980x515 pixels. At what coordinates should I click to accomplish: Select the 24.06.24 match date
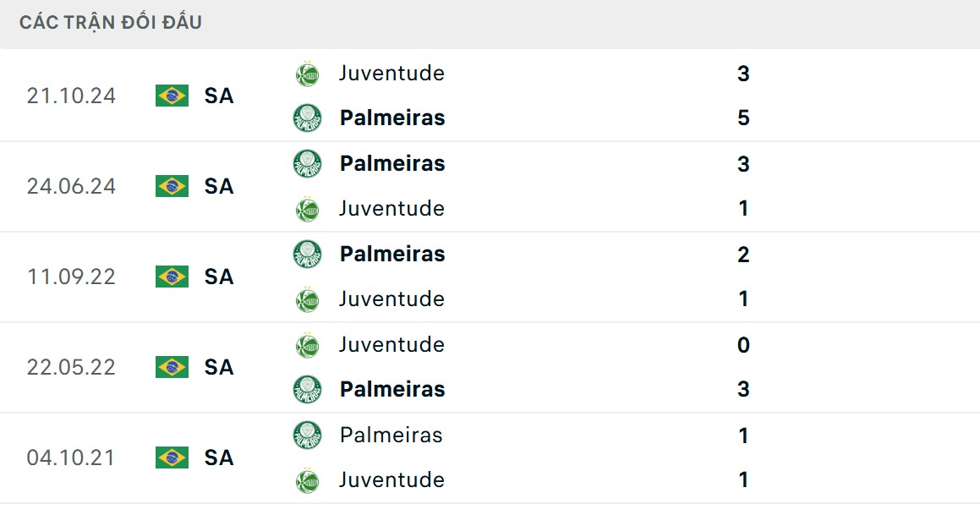pyautogui.click(x=71, y=186)
